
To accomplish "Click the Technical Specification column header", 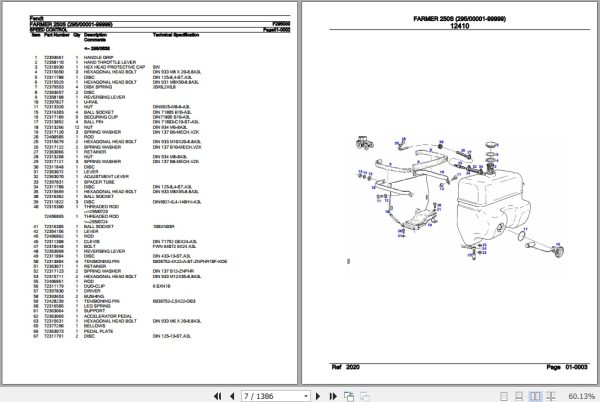I will pyautogui.click(x=176, y=35).
